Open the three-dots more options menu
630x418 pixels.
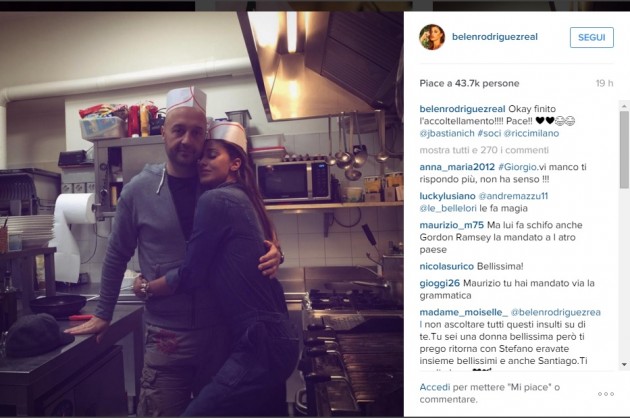(606, 394)
